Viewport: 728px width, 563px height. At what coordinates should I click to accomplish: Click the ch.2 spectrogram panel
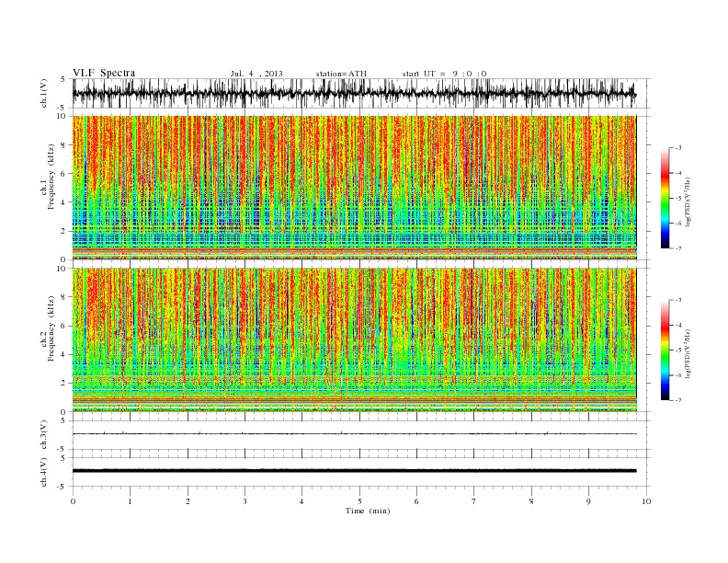point(355,340)
